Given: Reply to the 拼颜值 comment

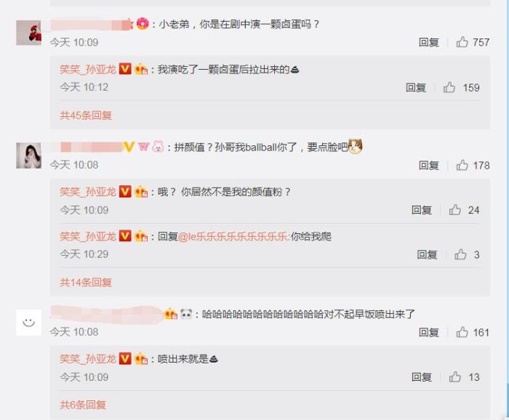Looking at the screenshot, I should [x=428, y=166].
